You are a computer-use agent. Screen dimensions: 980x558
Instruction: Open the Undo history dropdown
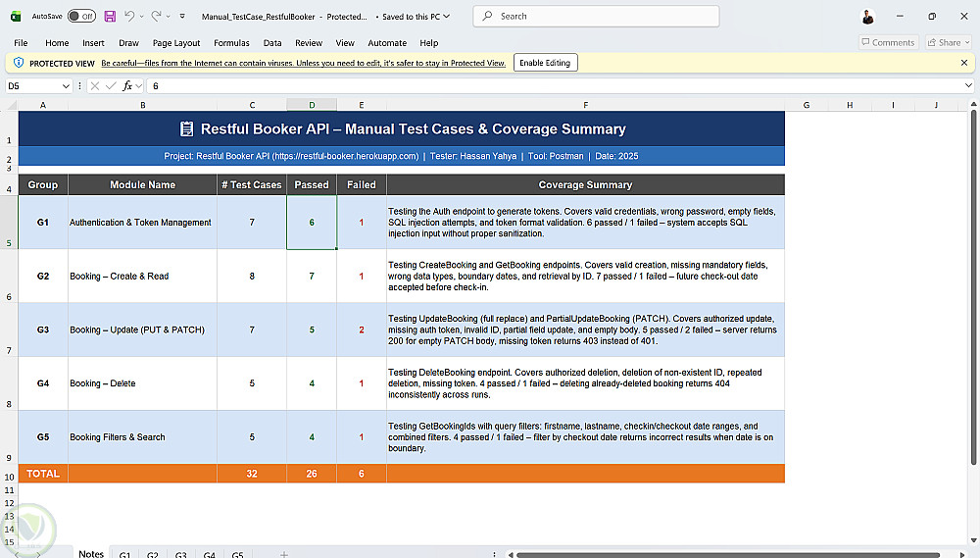141,17
